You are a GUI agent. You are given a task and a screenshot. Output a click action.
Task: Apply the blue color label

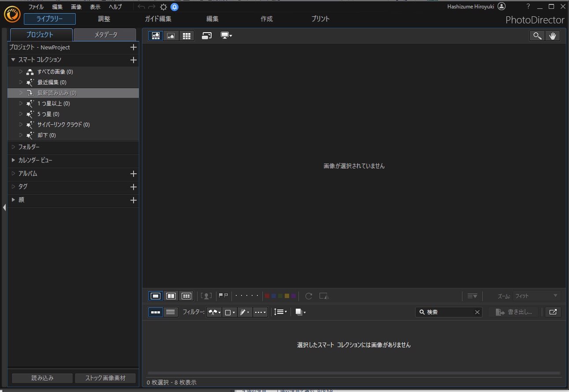coord(274,296)
